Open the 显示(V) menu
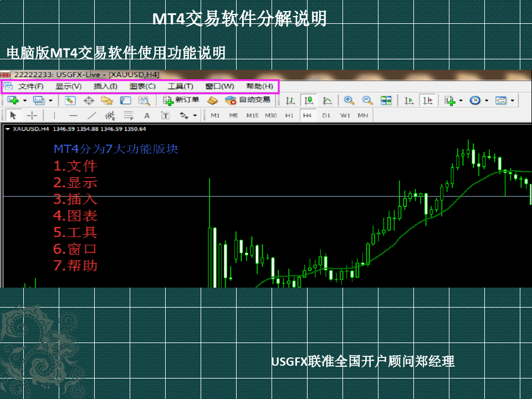The width and height of the screenshot is (532, 399). (x=69, y=86)
